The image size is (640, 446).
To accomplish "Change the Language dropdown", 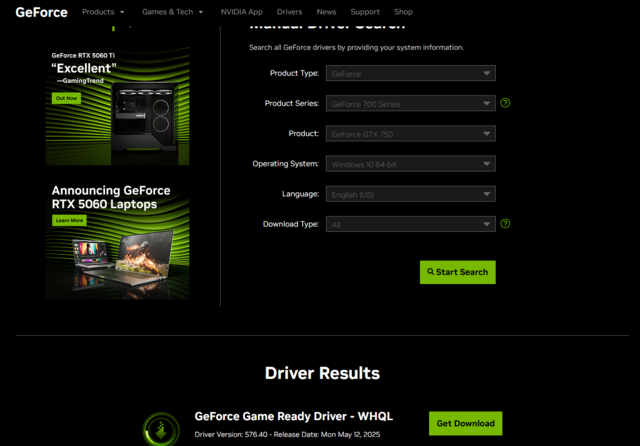I will click(410, 194).
